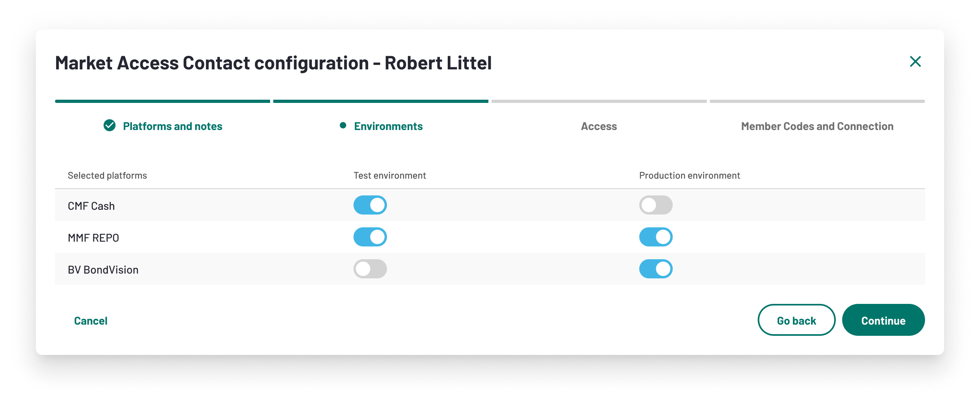
Task: Enable CMF Cash production environment toggle
Action: click(656, 205)
